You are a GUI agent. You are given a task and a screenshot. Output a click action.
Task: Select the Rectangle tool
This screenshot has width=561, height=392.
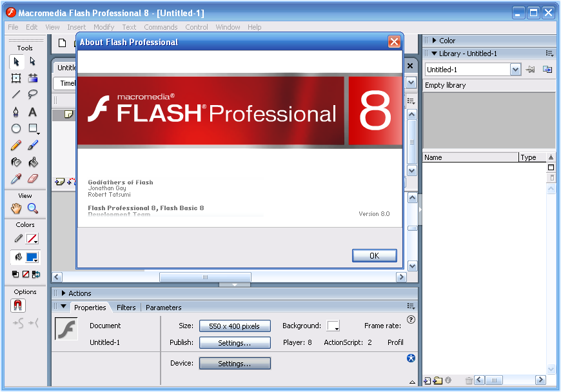click(x=34, y=128)
